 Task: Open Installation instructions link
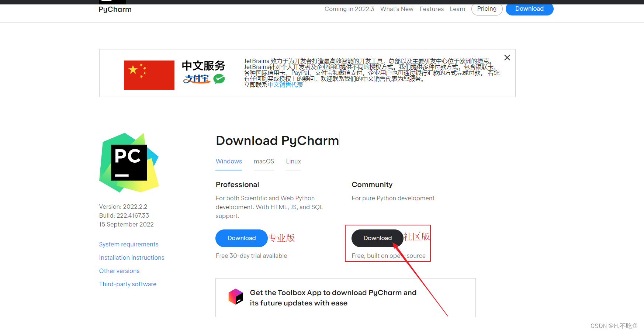tap(132, 257)
